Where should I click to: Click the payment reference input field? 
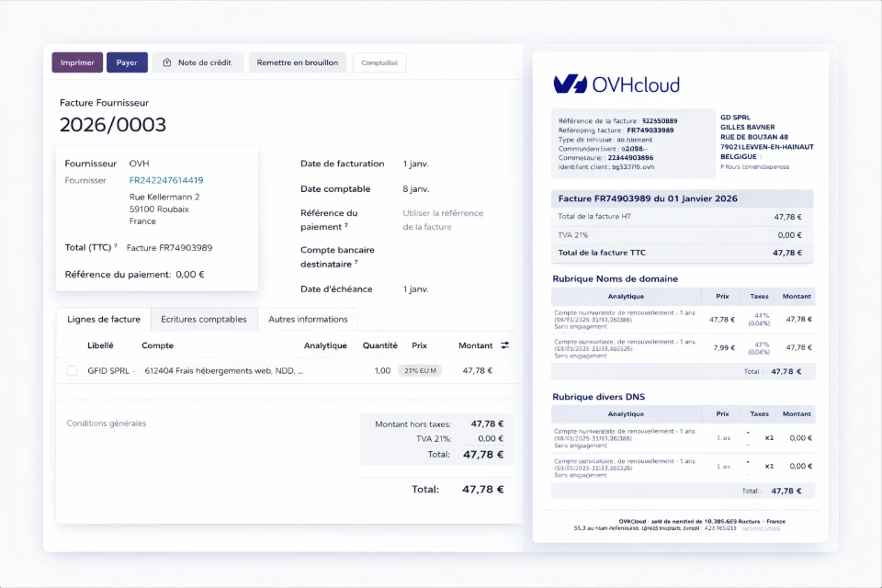(442, 220)
